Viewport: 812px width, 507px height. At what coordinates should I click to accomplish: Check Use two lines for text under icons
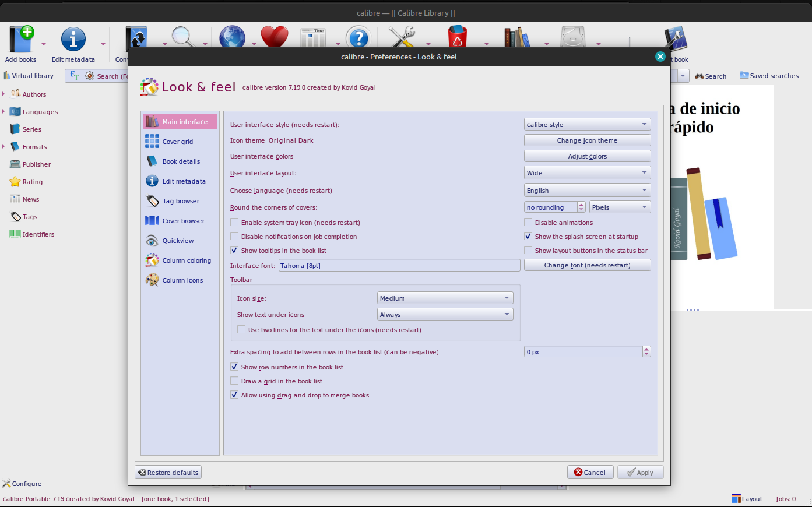click(x=241, y=330)
